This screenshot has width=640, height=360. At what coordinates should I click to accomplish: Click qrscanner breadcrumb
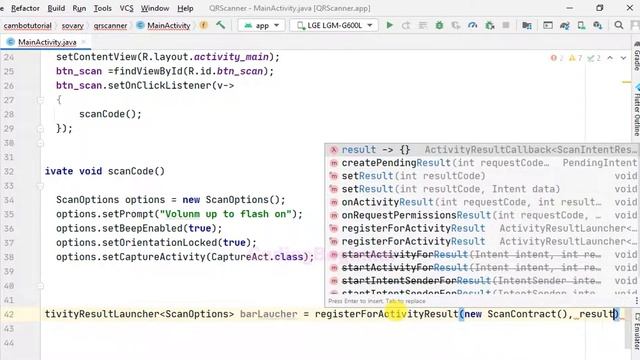pyautogui.click(x=110, y=25)
